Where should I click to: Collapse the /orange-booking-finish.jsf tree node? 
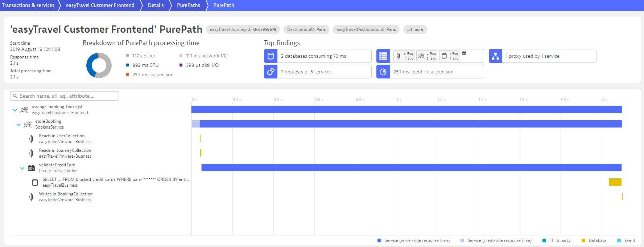[x=15, y=110]
